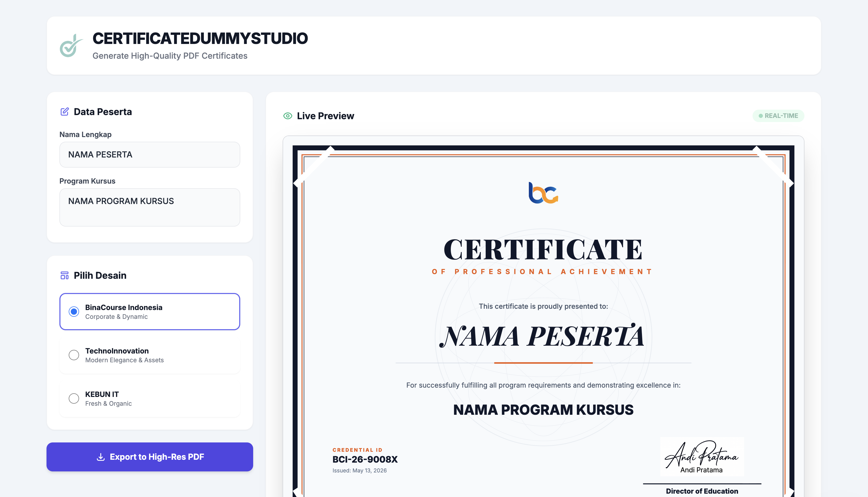868x497 pixels.
Task: Select the BinaCourse Indonesia radio button
Action: [74, 312]
